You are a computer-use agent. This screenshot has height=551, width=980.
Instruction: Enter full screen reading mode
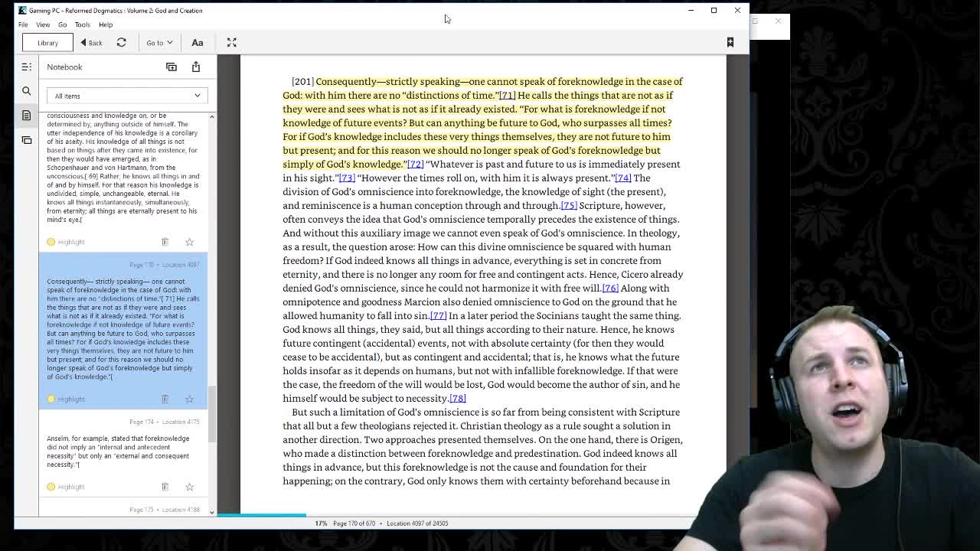(x=231, y=42)
